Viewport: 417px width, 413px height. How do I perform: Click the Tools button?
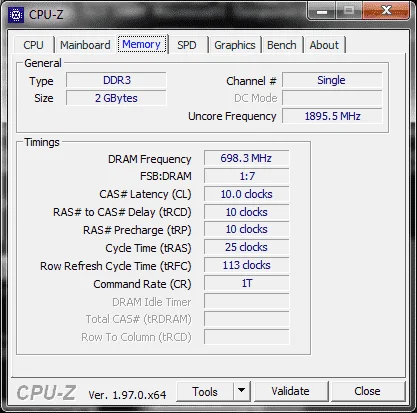click(x=205, y=392)
